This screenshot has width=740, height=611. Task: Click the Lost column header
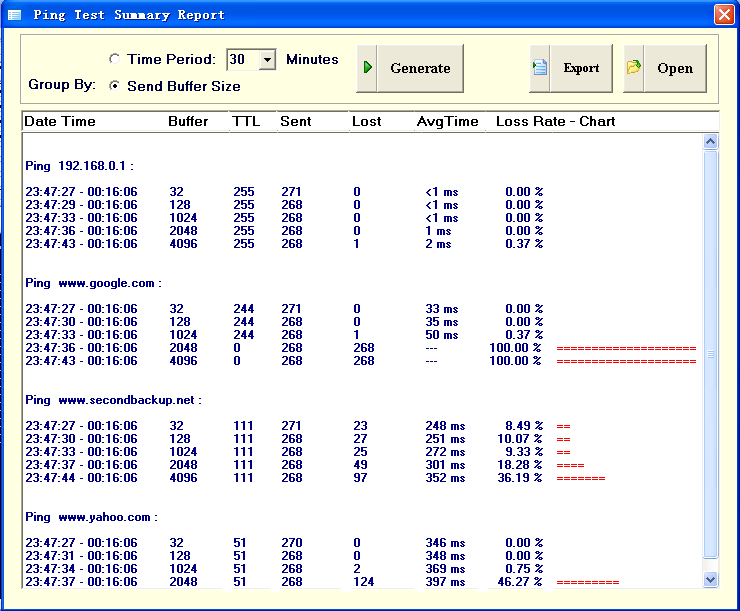(366, 122)
